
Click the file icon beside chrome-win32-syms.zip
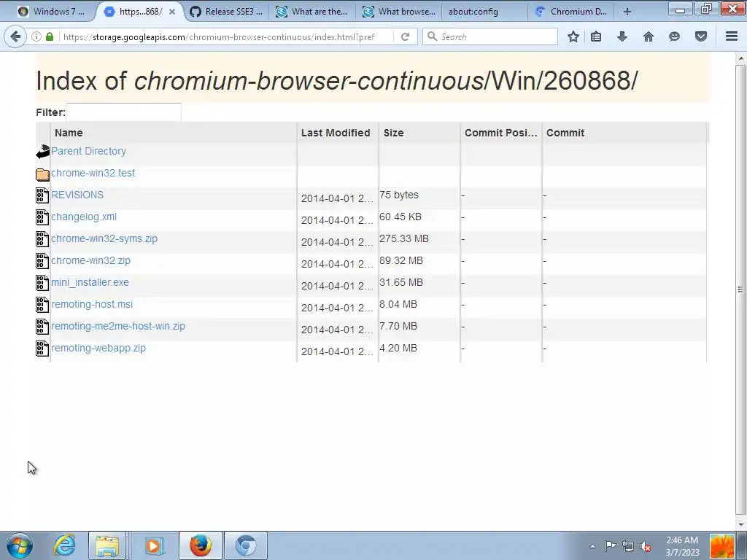click(x=42, y=239)
